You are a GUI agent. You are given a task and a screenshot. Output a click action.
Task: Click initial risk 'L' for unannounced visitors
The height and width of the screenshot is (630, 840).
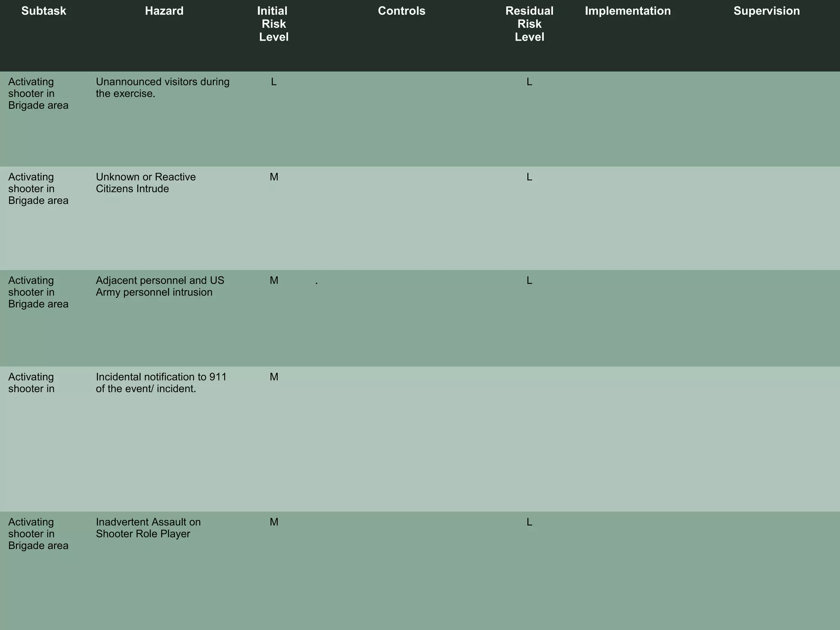[x=274, y=82]
